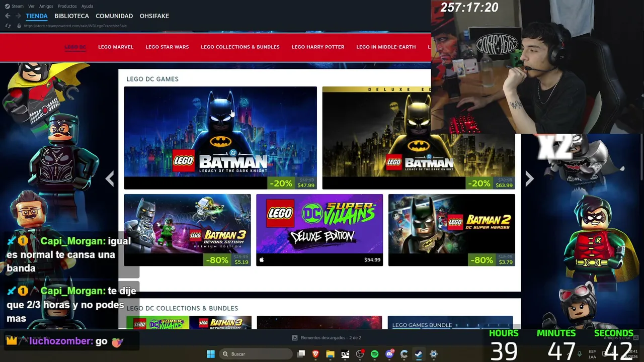Open the Productos menu

[x=67, y=6]
